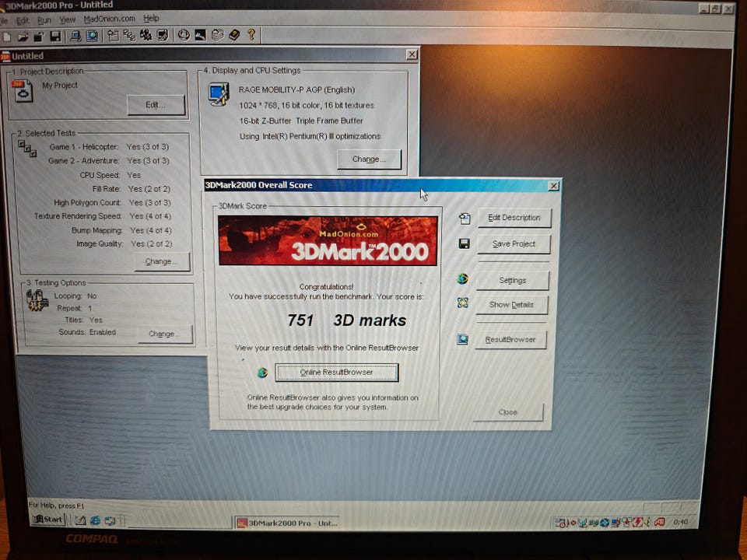Click the help book toolbar icon
747x560 pixels.
[234, 35]
